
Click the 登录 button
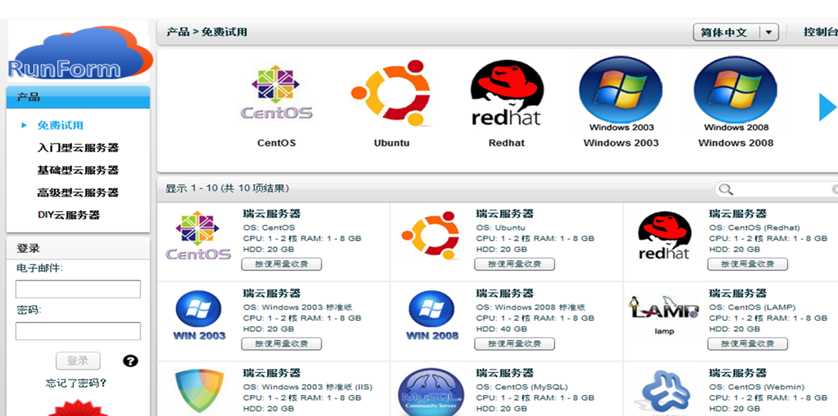click(x=78, y=361)
